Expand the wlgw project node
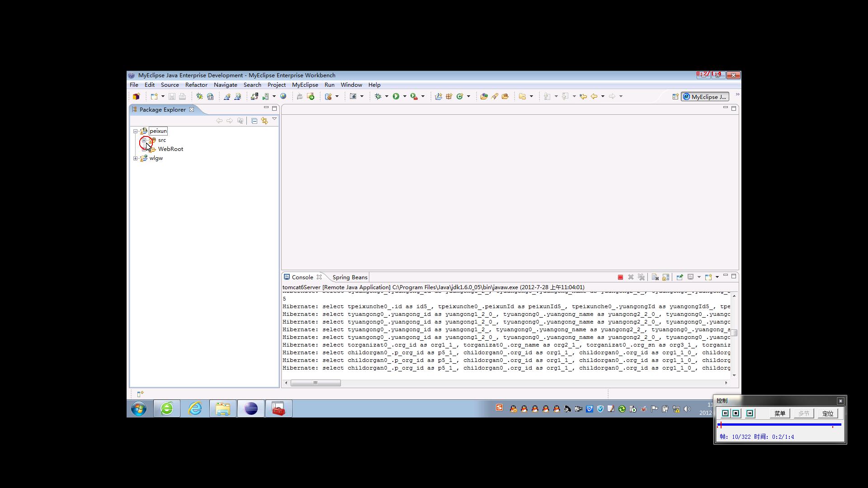Image resolution: width=868 pixels, height=488 pixels. tap(135, 158)
